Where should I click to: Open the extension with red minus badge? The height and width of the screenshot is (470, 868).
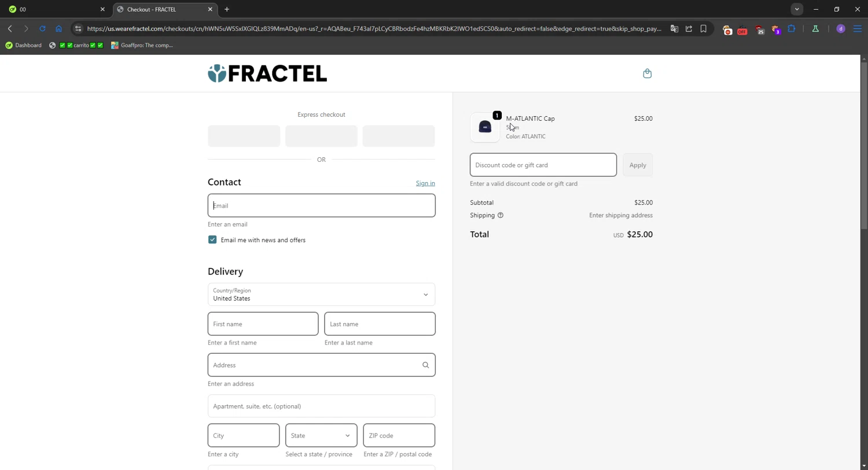727,29
